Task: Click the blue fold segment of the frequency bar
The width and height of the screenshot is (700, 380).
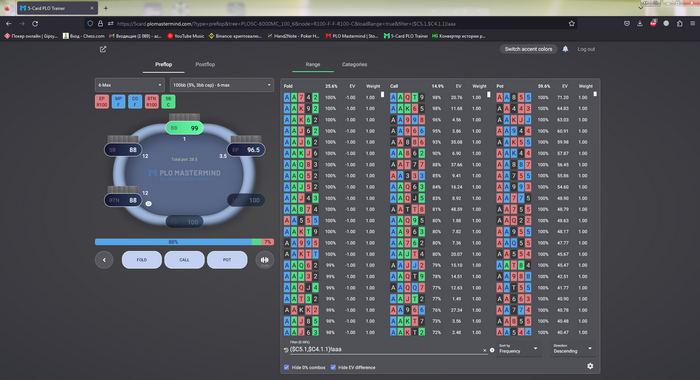Action: point(173,242)
